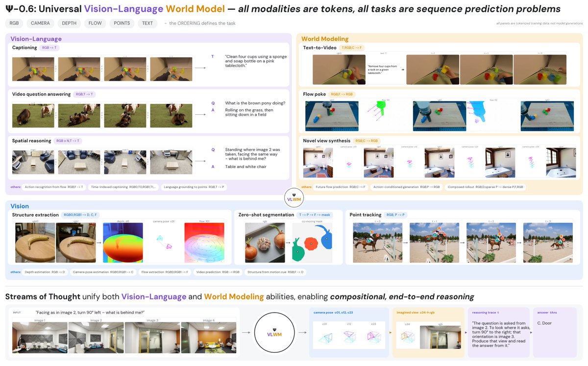The height and width of the screenshot is (366, 588).
Task: Open the Vision section heading
Action: click(x=20, y=206)
